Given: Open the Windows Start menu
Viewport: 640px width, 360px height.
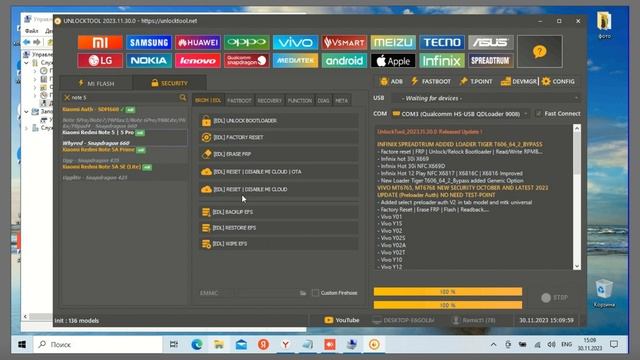Looking at the screenshot, I should pyautogui.click(x=22, y=344).
